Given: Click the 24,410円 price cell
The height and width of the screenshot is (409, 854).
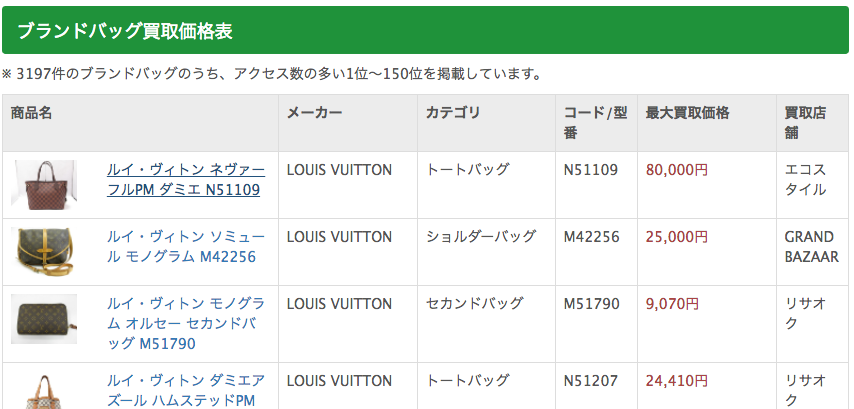Looking at the screenshot, I should coord(677,380).
